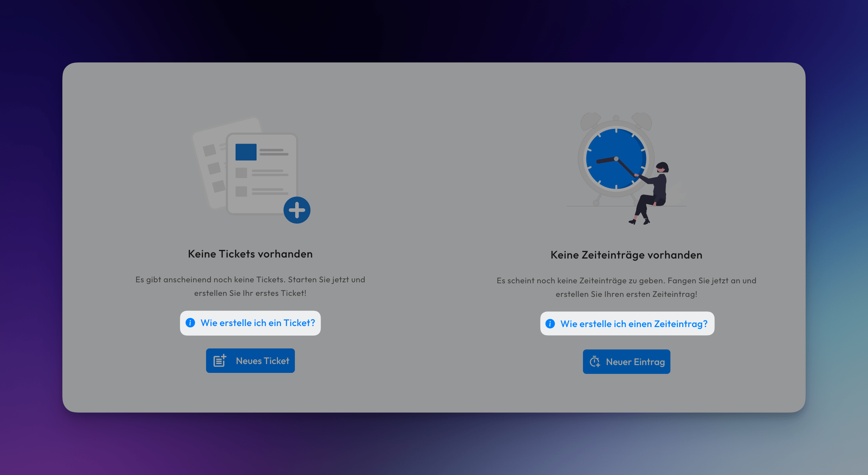Screen dimensions: 868x475
Task: Click the description text about first Zeiteintrag
Action: coord(626,287)
